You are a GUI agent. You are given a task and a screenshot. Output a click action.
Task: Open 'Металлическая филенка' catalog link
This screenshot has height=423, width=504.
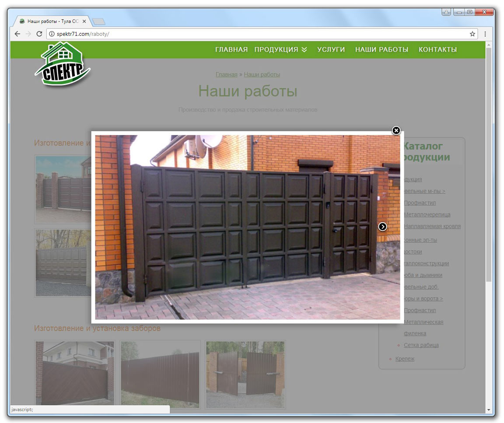[x=423, y=328]
